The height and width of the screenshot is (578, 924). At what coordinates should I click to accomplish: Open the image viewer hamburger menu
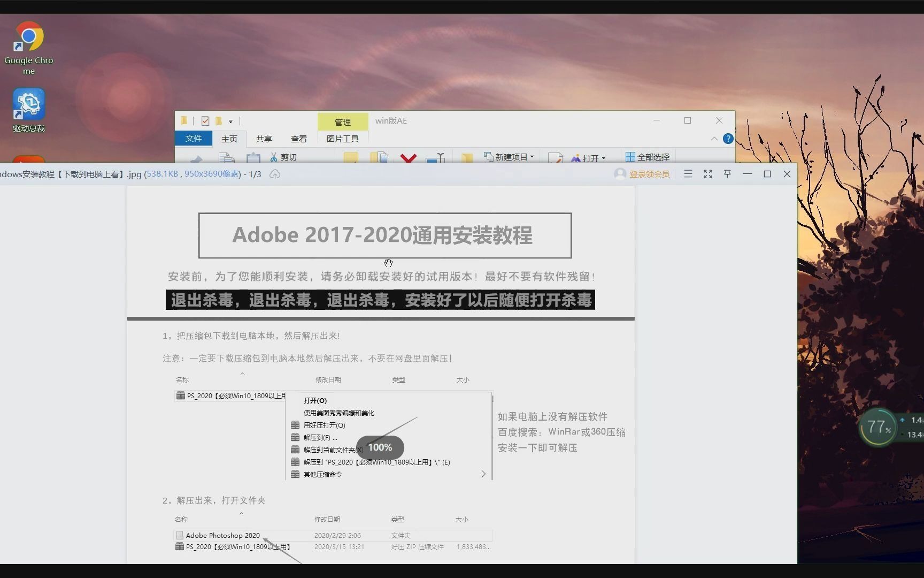(x=688, y=174)
